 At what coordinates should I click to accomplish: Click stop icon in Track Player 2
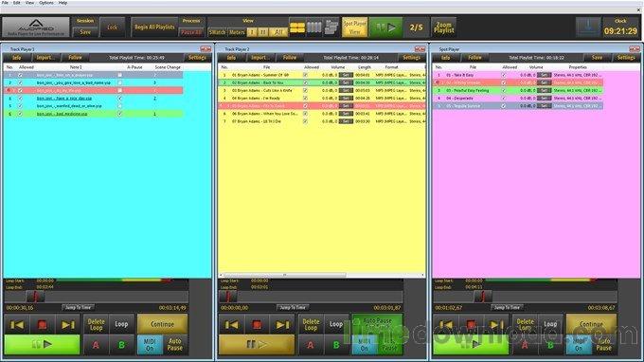[x=257, y=325]
